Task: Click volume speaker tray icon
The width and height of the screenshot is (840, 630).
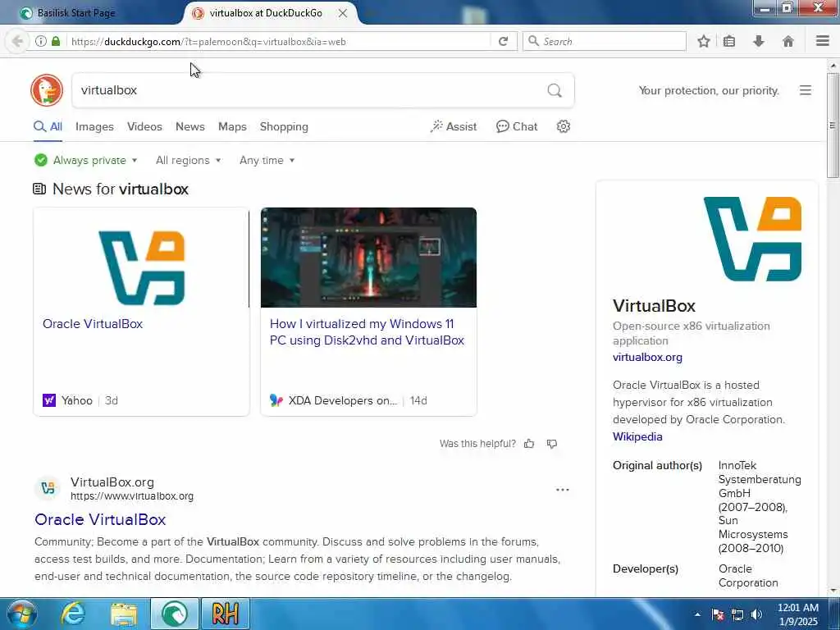Action: click(757, 614)
